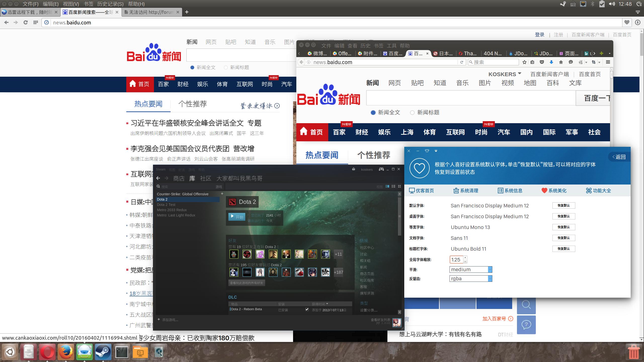Click Firefox bookmark star icon
Viewport: 644px width, 362px height.
tap(524, 62)
